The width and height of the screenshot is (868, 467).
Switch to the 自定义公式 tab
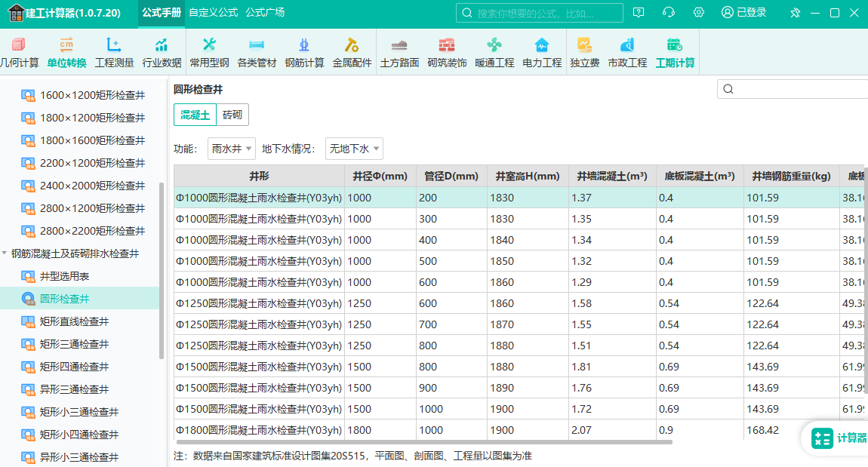pos(213,12)
